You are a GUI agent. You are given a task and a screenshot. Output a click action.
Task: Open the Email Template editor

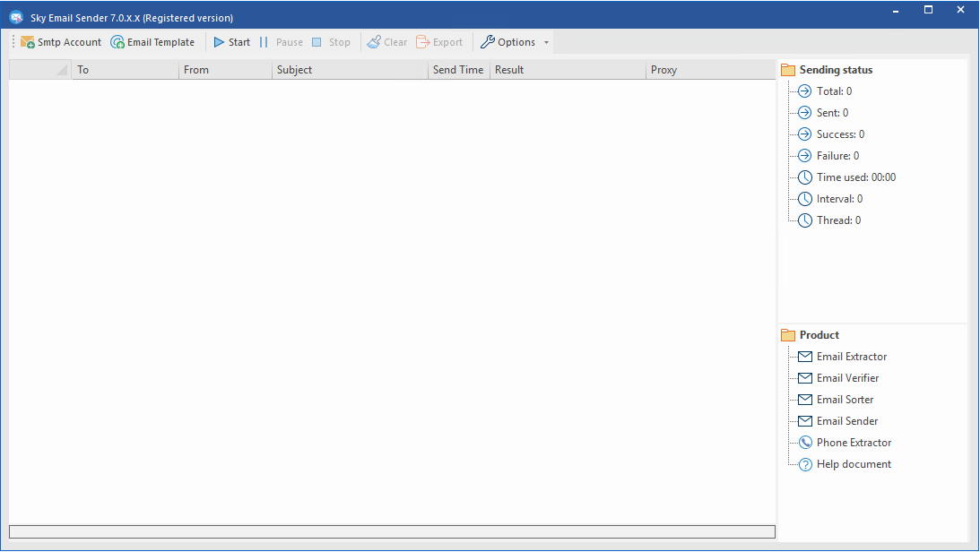(x=152, y=42)
